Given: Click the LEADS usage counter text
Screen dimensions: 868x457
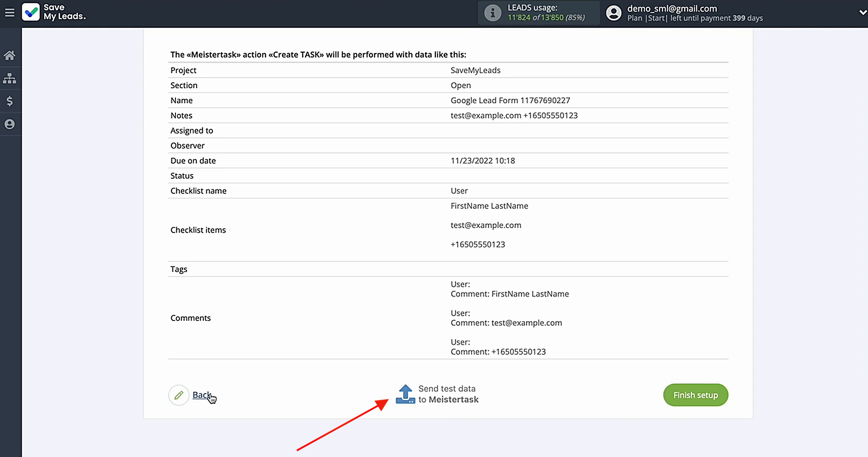Looking at the screenshot, I should tap(546, 13).
